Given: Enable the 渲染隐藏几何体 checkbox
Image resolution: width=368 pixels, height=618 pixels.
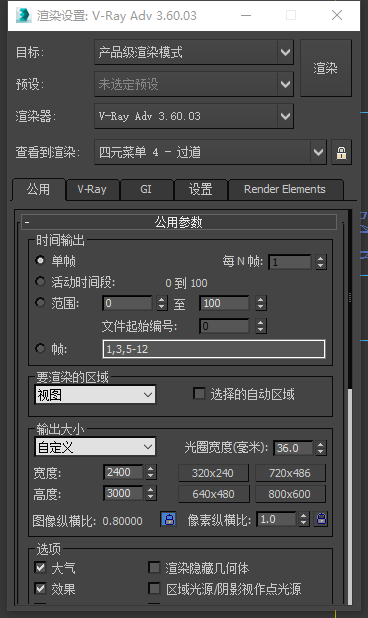Looking at the screenshot, I should point(154,568).
